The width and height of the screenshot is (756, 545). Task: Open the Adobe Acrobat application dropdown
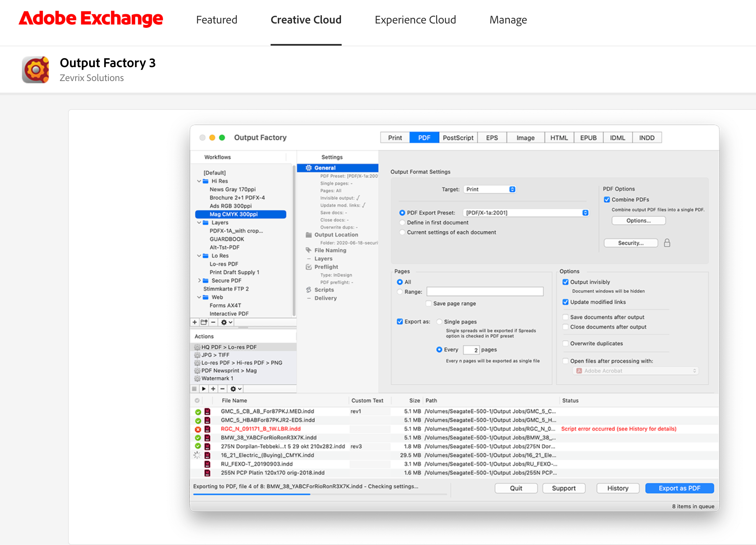[x=636, y=371]
